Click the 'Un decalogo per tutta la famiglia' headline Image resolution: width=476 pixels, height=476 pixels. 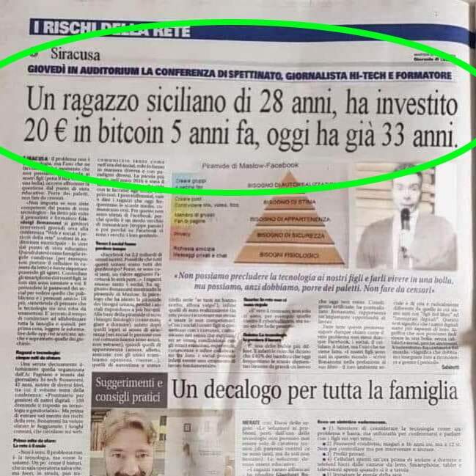pos(315,391)
